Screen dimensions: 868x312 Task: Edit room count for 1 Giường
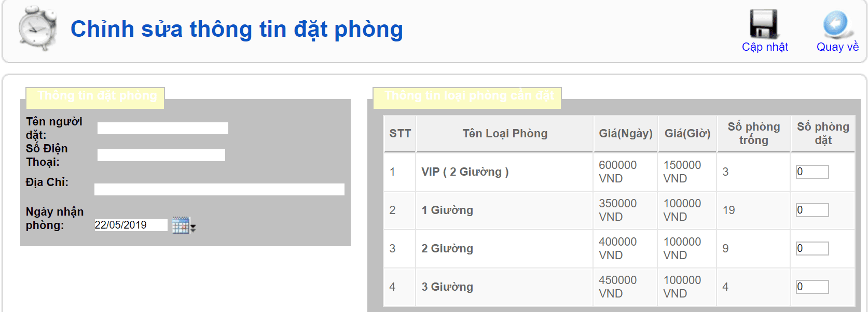pyautogui.click(x=812, y=210)
